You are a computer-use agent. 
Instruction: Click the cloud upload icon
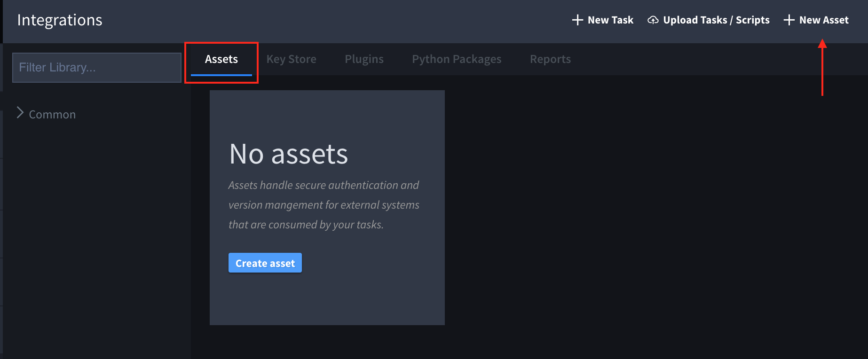(653, 20)
